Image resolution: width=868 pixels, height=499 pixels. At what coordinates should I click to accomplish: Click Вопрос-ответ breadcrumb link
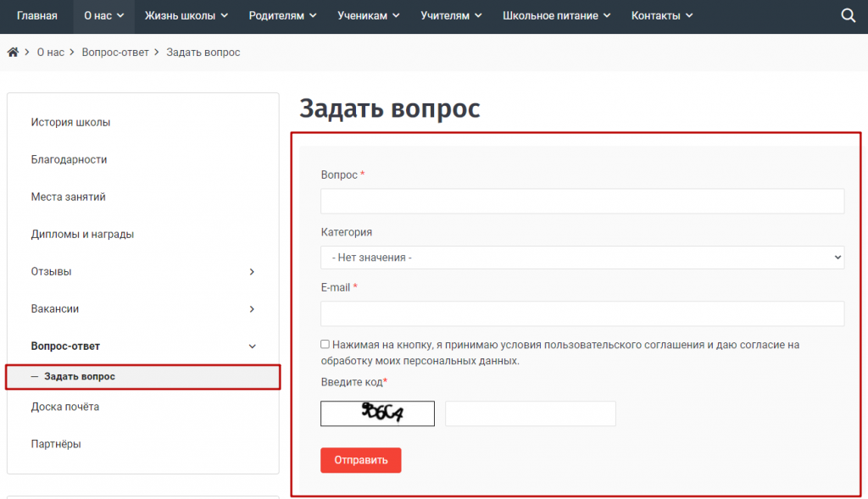[115, 53]
